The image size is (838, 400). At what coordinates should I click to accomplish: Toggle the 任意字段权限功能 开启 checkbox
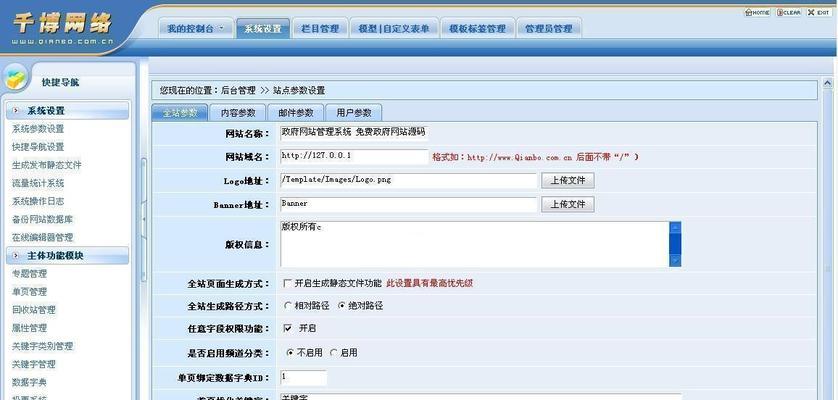tap(288, 328)
